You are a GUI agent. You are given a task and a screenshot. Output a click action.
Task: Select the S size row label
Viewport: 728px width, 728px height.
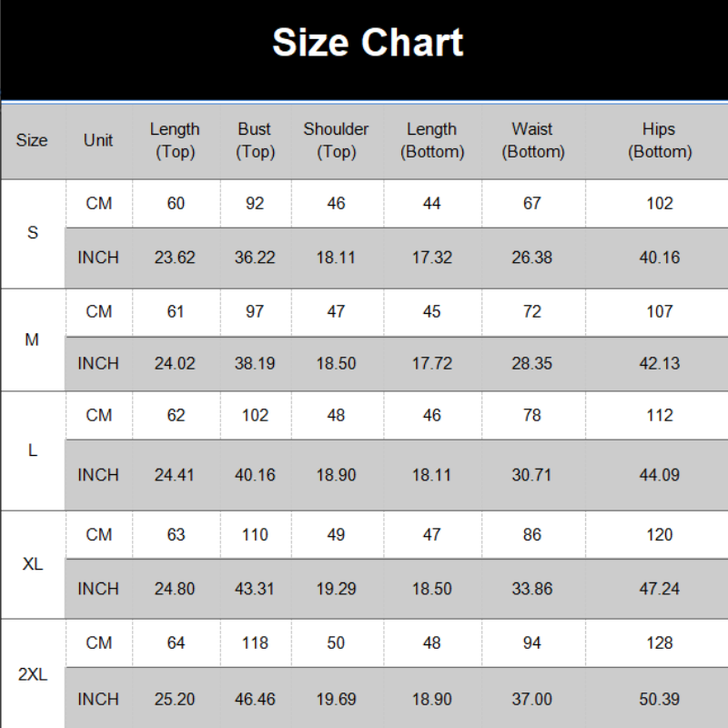tap(33, 233)
